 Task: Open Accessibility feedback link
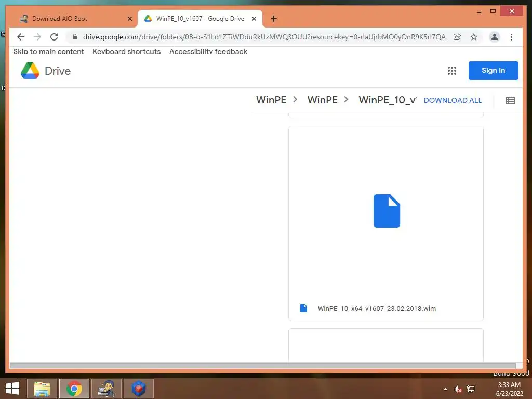pos(208,51)
